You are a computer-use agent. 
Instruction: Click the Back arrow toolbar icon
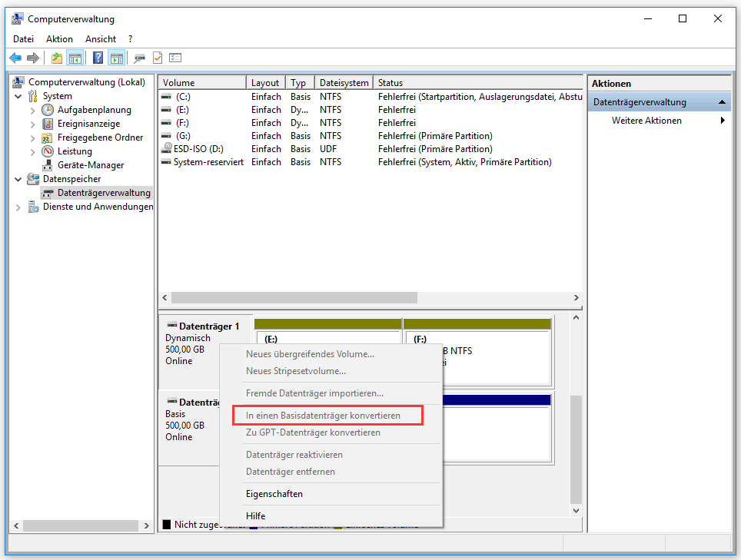[x=15, y=58]
